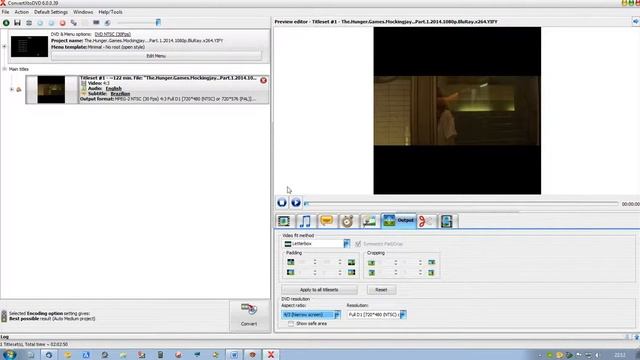Open the Video fit method Letterbox dropdown
This screenshot has height=360, width=640.
tap(316, 244)
